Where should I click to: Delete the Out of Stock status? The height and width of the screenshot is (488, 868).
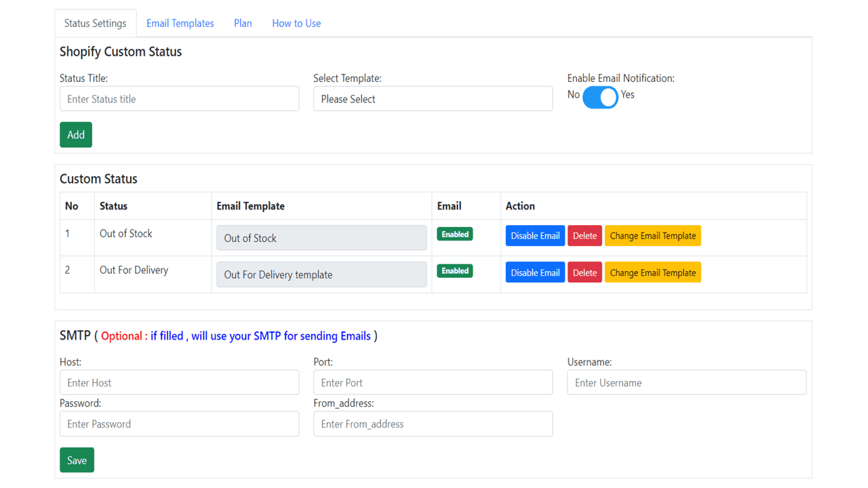pos(585,235)
